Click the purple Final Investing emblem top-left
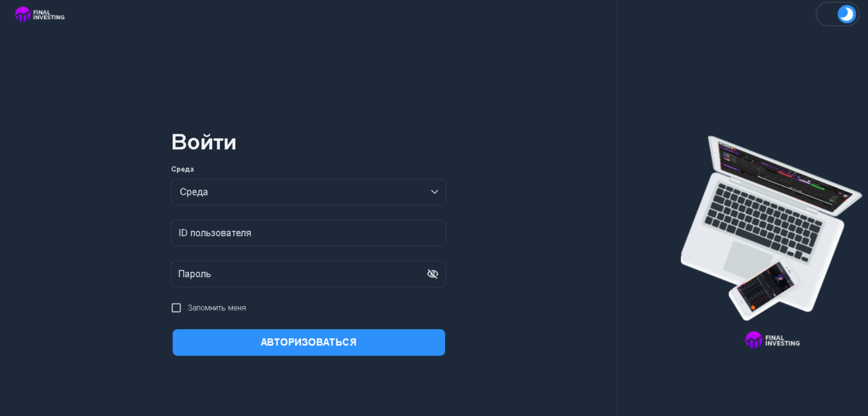868x416 pixels. tap(22, 14)
